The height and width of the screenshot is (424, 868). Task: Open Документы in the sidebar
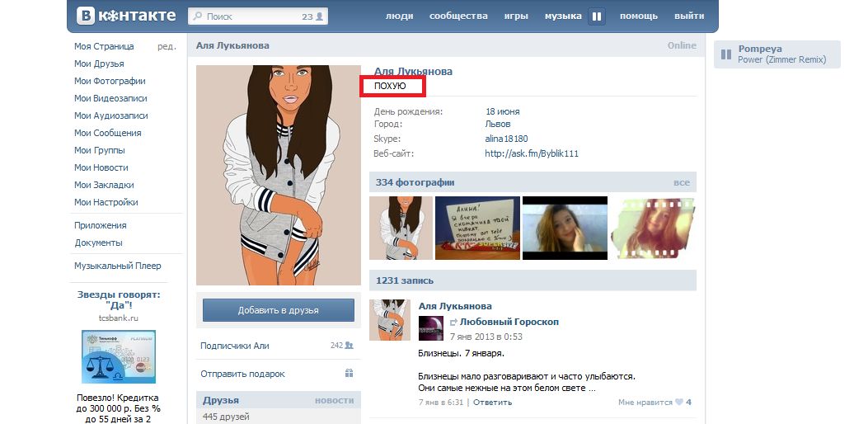99,243
